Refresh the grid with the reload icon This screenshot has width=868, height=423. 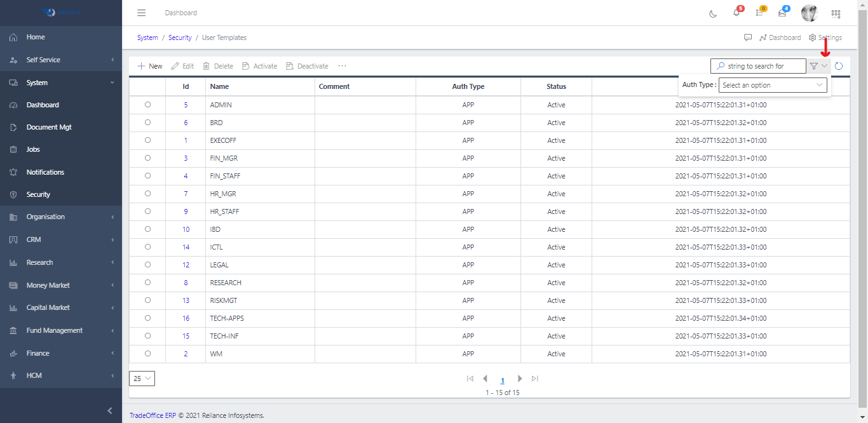(x=839, y=65)
